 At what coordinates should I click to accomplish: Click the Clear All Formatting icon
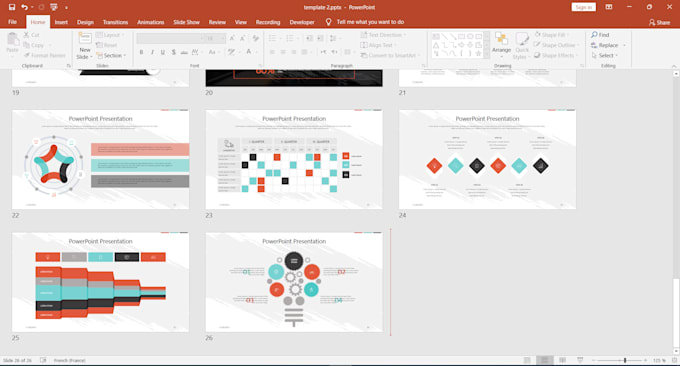[256, 38]
